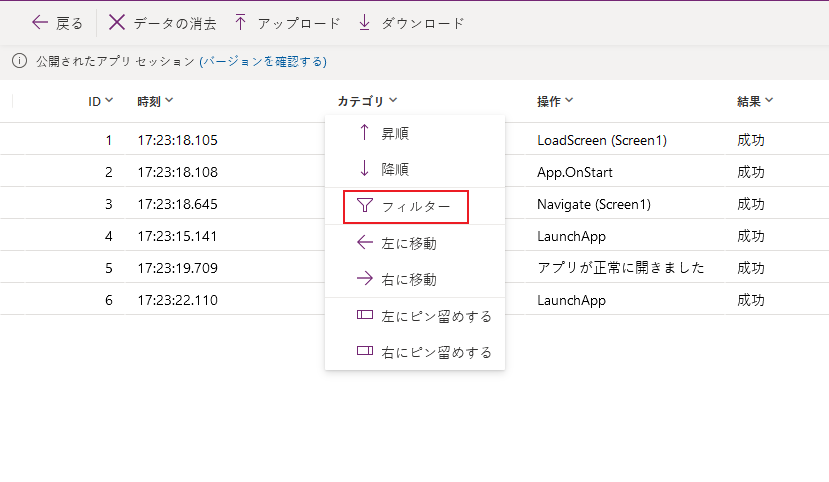829x482 pixels.
Task: Click the X icon for データの消去
Action: click(117, 22)
